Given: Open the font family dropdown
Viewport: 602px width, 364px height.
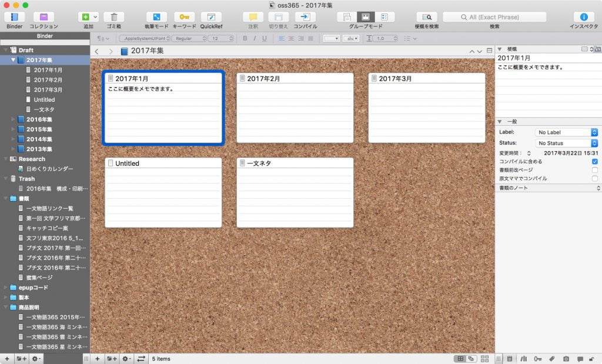Looking at the screenshot, I should click(145, 38).
